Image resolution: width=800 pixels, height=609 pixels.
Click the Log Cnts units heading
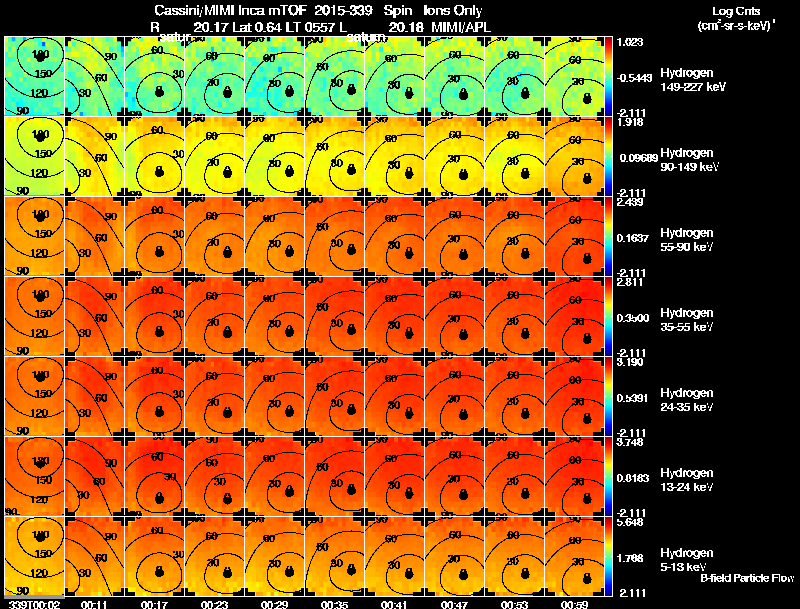pyautogui.click(x=736, y=11)
